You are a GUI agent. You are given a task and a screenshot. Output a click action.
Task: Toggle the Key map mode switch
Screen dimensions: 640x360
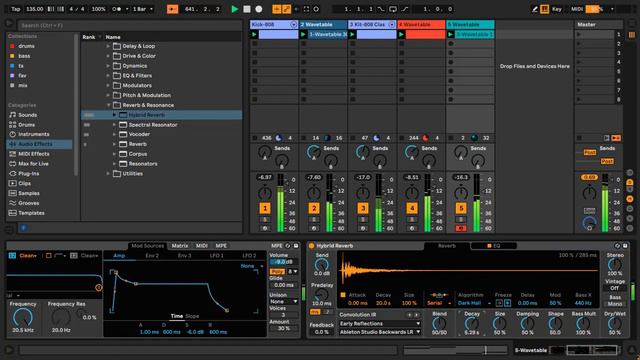pyautogui.click(x=557, y=9)
